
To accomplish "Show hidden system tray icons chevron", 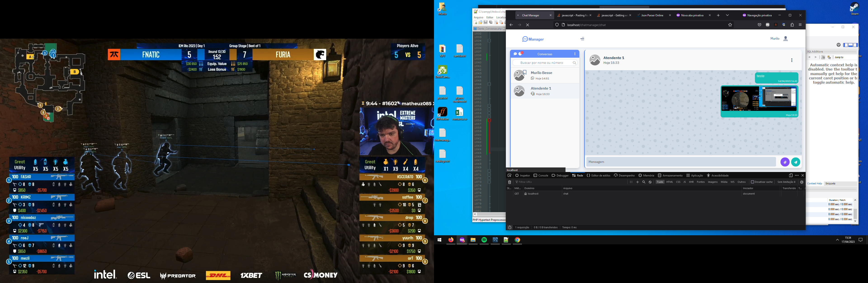I will click(x=837, y=240).
